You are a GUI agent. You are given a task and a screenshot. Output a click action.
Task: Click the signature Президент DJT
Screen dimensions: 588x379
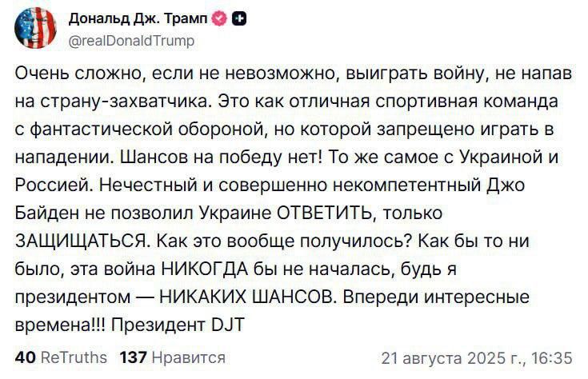[x=178, y=325]
